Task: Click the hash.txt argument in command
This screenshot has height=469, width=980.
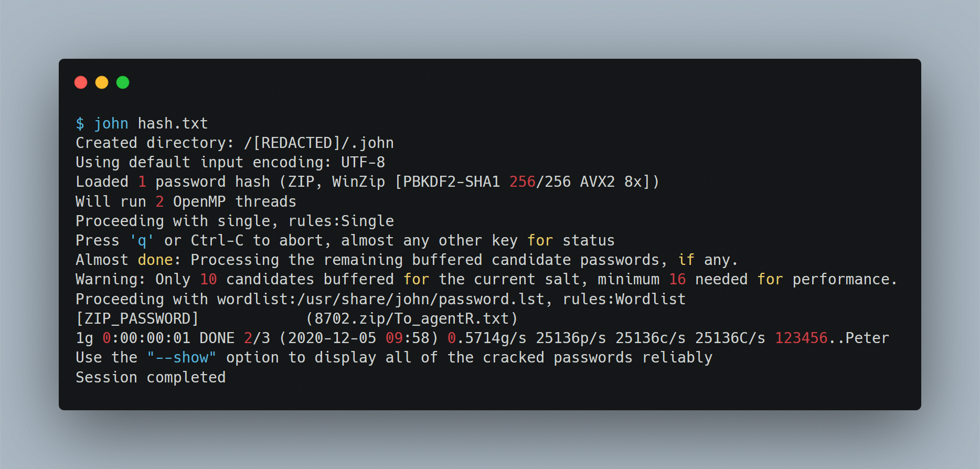Action: (173, 124)
